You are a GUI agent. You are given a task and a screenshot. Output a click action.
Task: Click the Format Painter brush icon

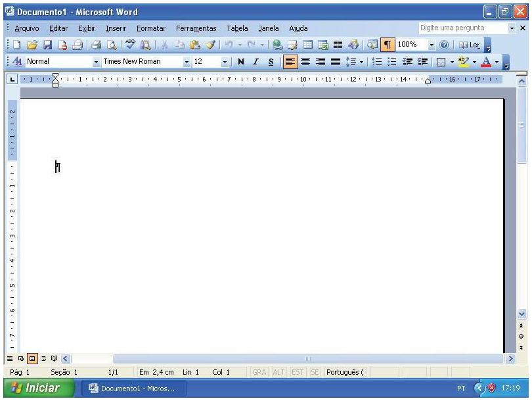point(210,45)
